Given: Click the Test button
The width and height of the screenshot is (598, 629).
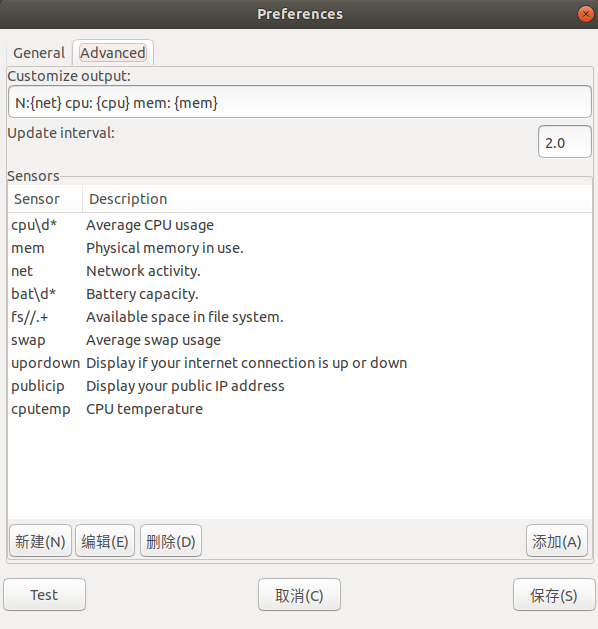Looking at the screenshot, I should (x=44, y=595).
